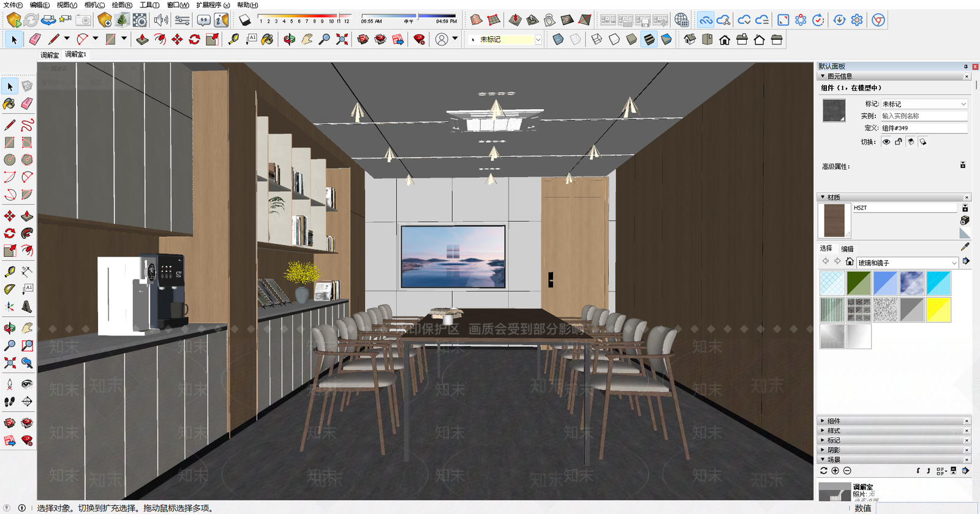The image size is (980, 514).
Task: Toggle the shadows on/off toolbar button
Action: (x=244, y=20)
